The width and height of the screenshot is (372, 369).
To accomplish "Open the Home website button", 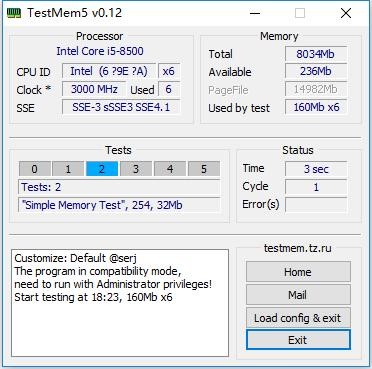I will 298,272.
